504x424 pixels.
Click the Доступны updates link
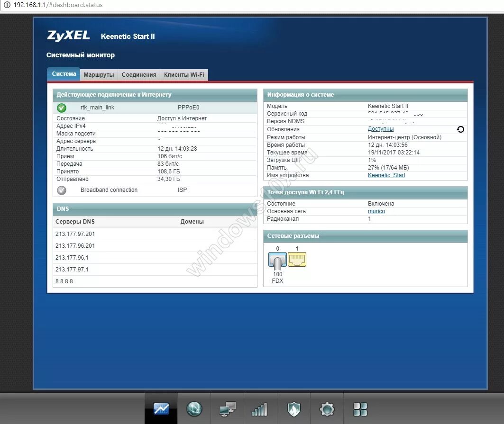pos(380,128)
